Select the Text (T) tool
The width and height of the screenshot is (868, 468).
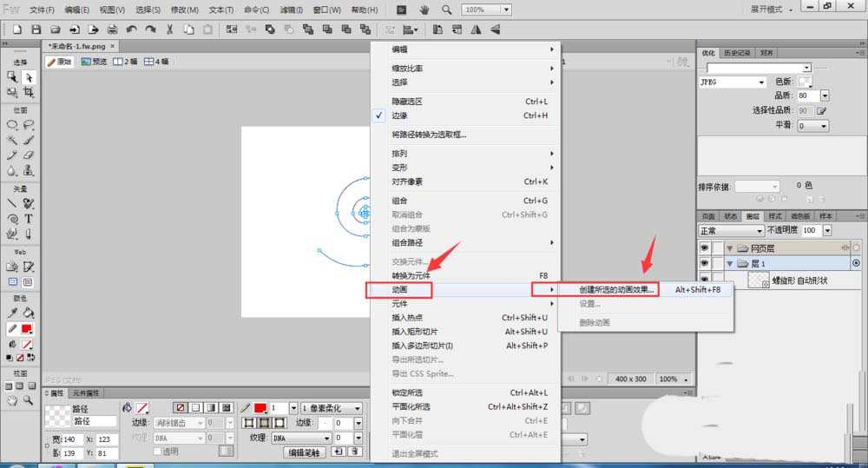(29, 219)
